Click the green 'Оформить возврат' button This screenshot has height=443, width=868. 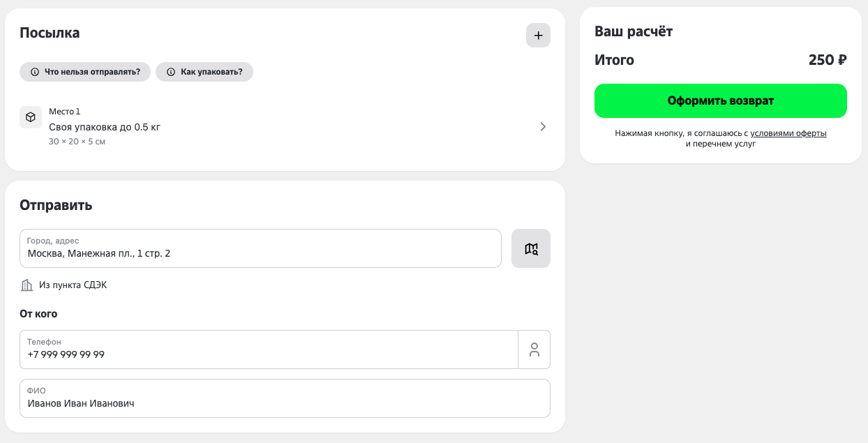coord(721,101)
